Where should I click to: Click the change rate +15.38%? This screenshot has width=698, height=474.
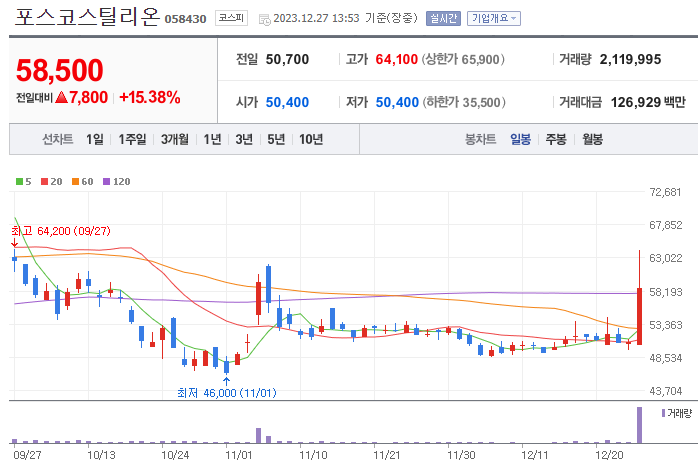(x=150, y=97)
